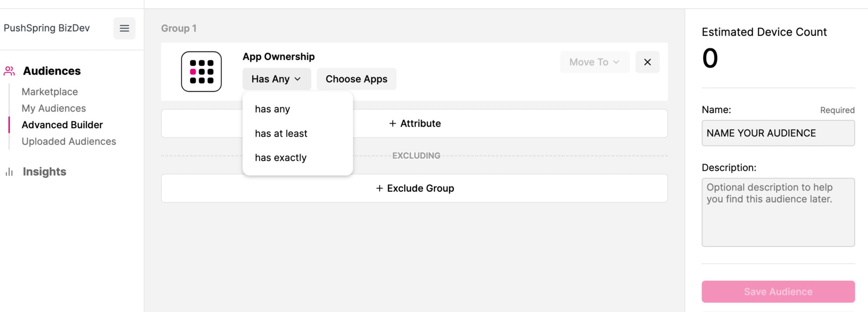Select Advanced Builder in the sidebar
868x312 pixels.
coord(62,125)
